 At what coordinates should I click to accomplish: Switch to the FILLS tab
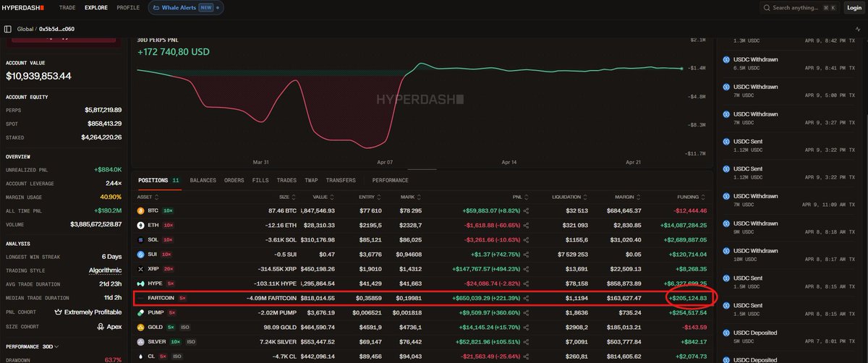(260, 180)
